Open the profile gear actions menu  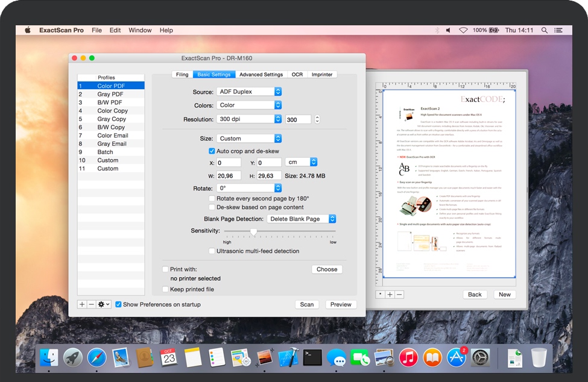104,305
